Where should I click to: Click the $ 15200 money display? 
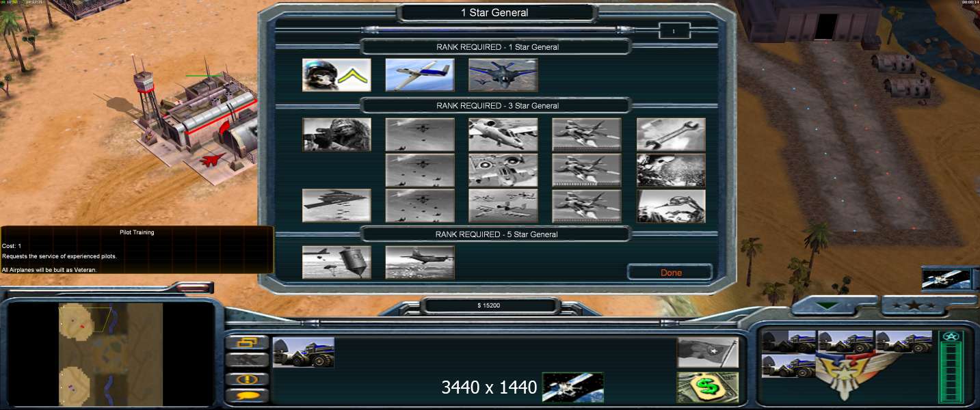click(489, 305)
